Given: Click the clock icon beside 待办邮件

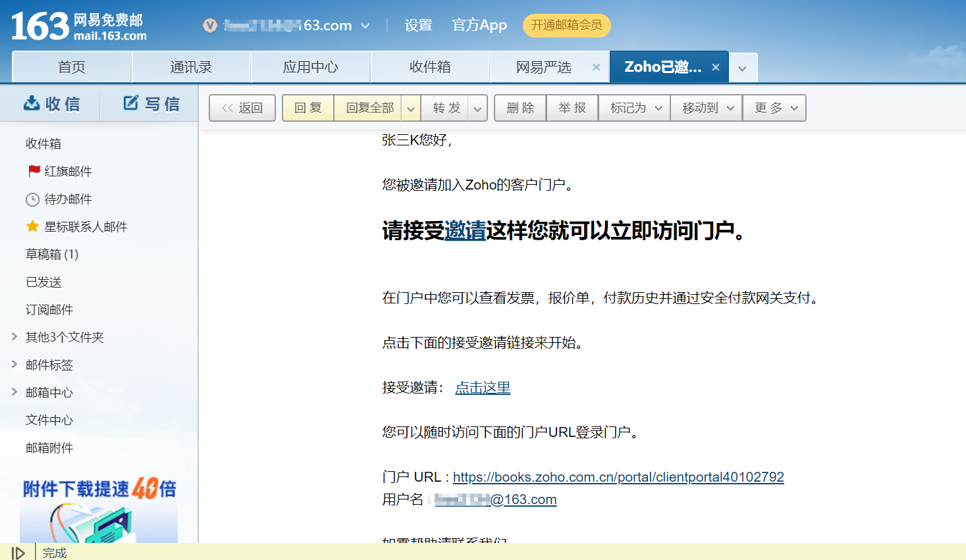Looking at the screenshot, I should 32,199.
